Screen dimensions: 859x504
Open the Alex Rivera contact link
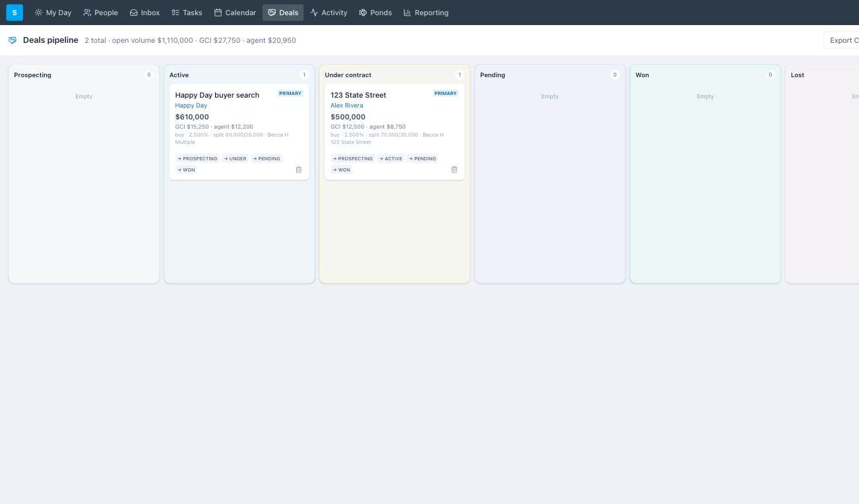click(x=346, y=106)
